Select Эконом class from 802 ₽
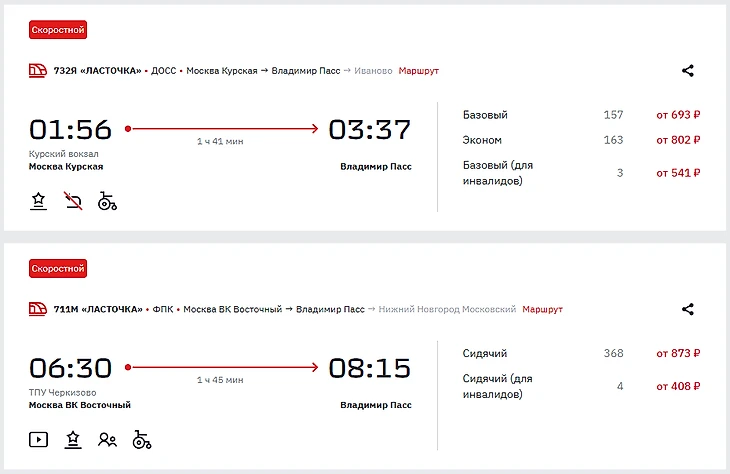Image resolution: width=730 pixels, height=474 pixels. pyautogui.click(x=678, y=140)
